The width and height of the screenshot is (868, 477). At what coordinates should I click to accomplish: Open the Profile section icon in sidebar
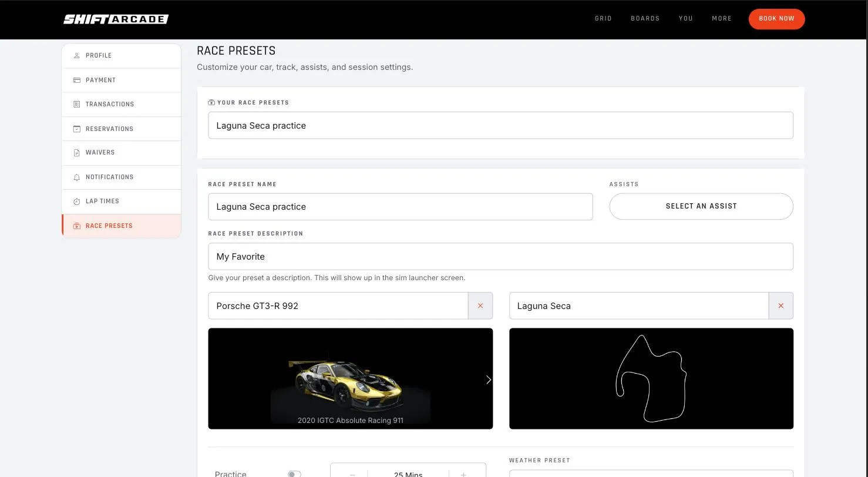tap(76, 56)
